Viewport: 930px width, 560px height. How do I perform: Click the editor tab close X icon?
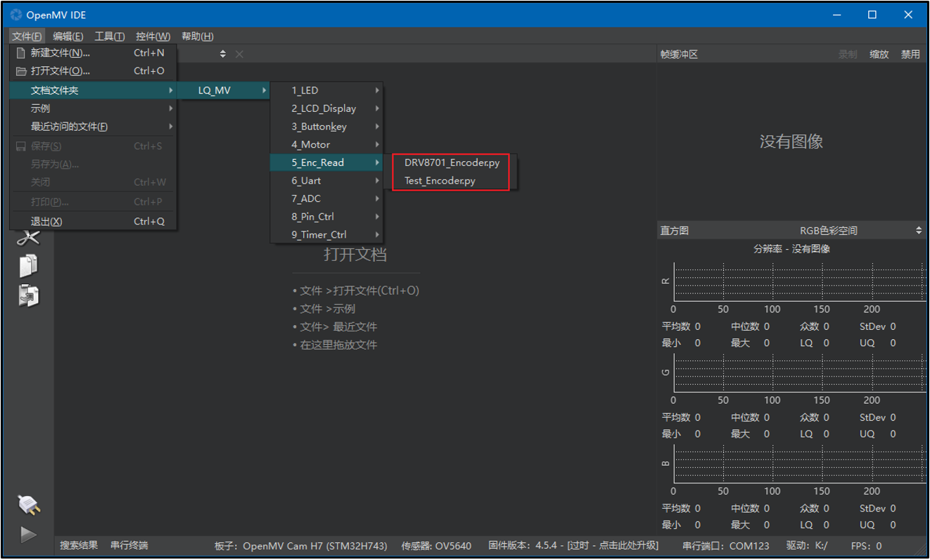pos(239,54)
